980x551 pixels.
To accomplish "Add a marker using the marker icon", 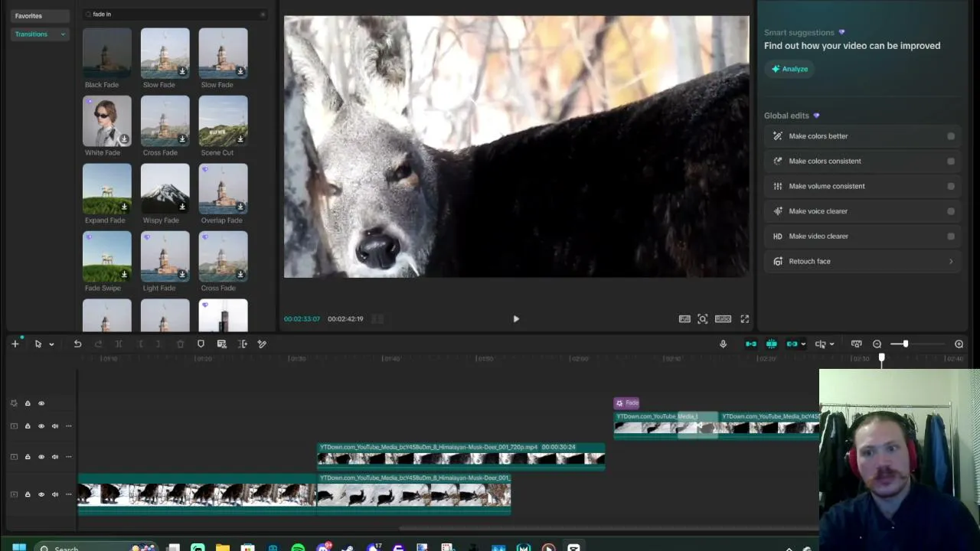I will [x=201, y=344].
